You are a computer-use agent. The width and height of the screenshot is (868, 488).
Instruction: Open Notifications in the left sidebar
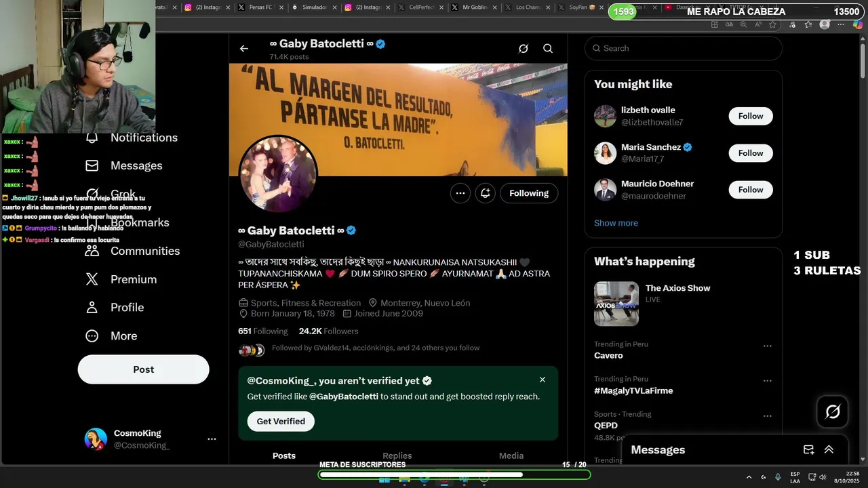pos(132,138)
